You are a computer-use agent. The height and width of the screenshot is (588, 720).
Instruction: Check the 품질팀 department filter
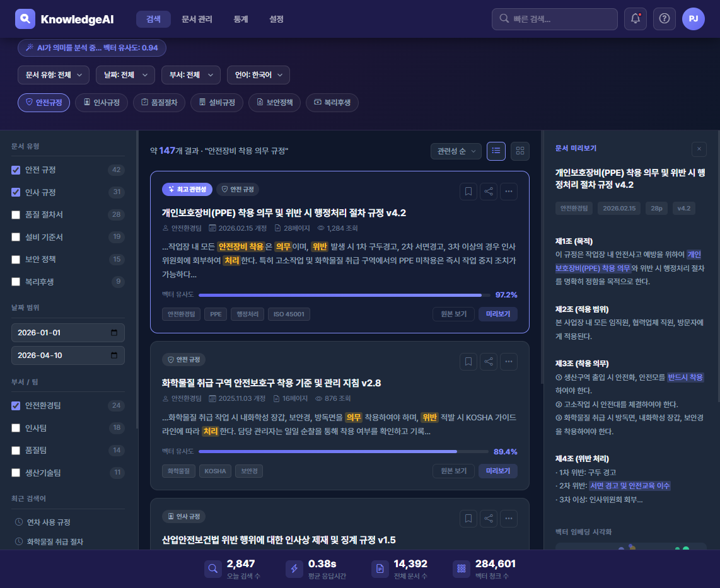16,450
